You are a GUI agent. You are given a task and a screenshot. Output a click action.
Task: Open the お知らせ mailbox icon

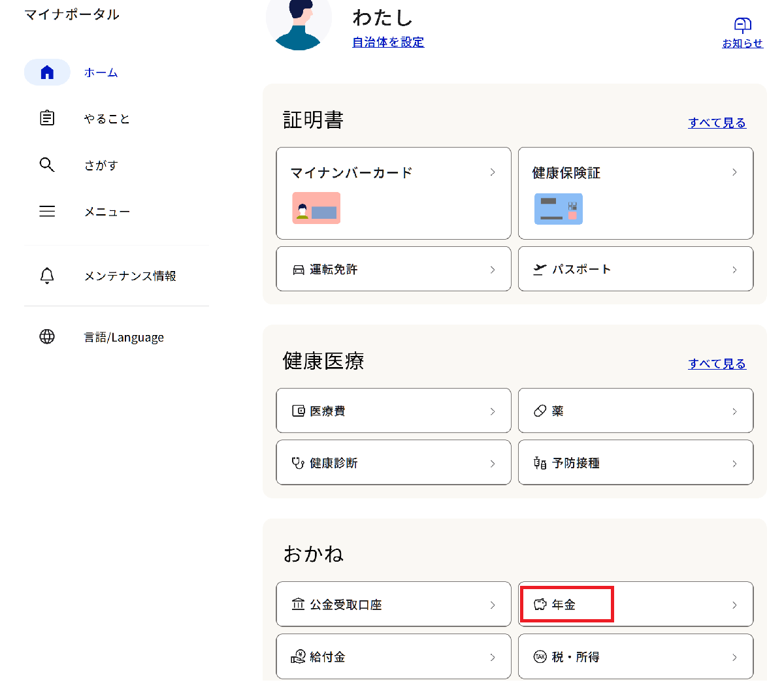pos(742,25)
